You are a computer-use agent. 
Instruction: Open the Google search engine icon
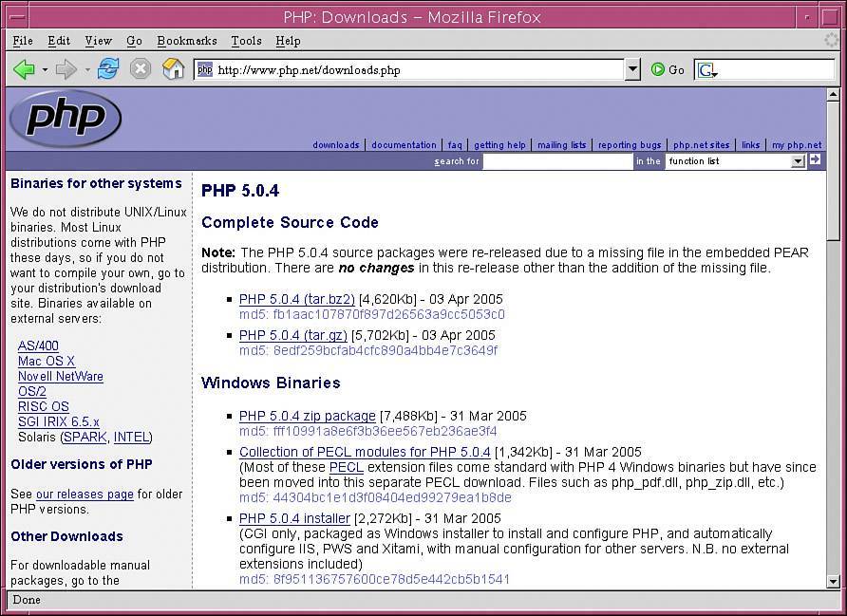[706, 70]
